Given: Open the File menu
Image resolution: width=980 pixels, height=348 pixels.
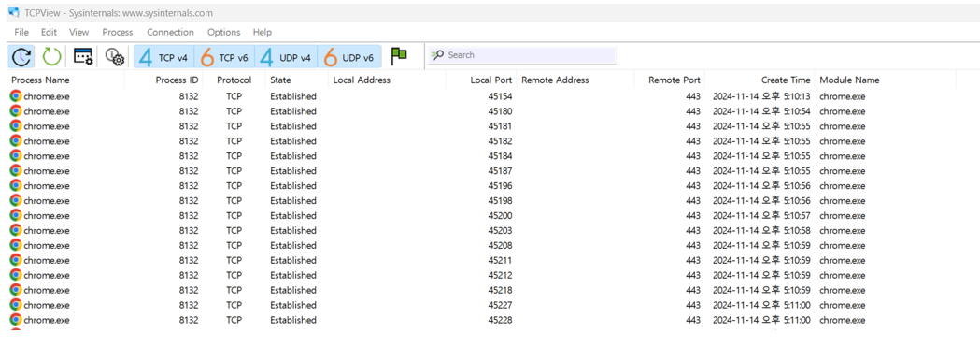Looking at the screenshot, I should 21,32.
